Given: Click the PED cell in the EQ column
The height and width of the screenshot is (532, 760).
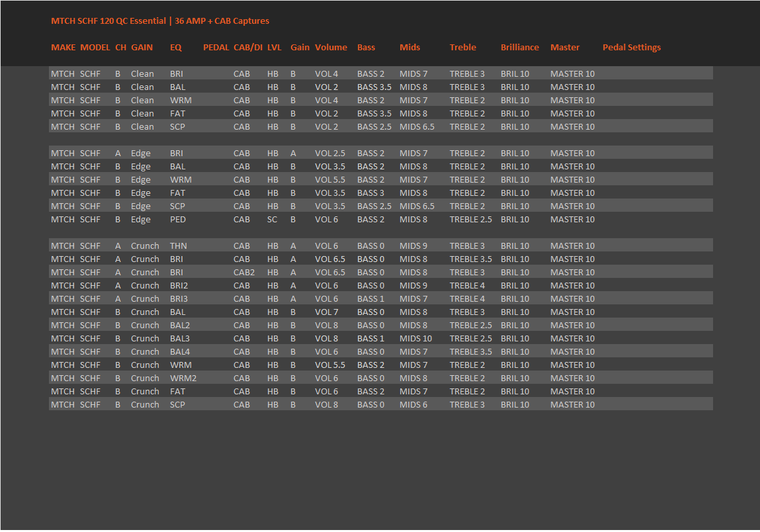Looking at the screenshot, I should click(x=177, y=219).
